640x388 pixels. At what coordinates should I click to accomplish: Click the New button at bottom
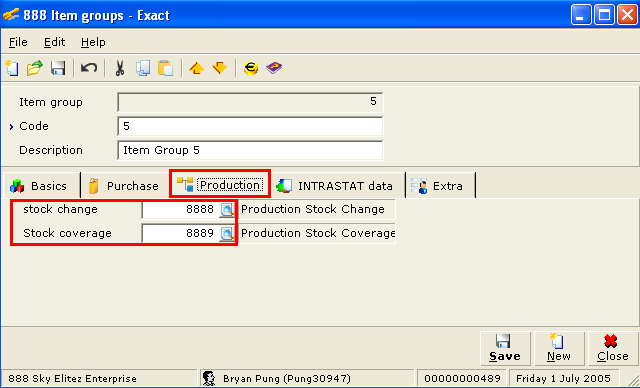coord(559,348)
